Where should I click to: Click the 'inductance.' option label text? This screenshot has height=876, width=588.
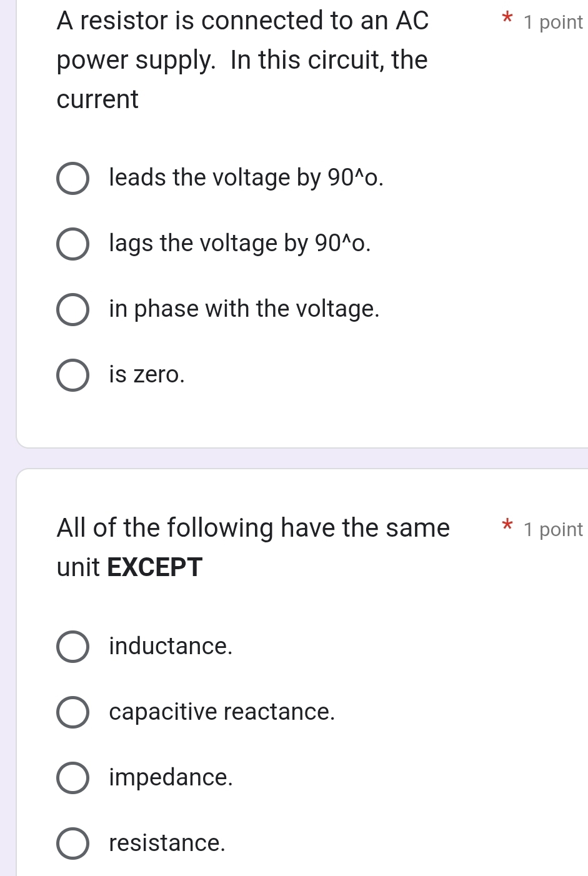(171, 646)
